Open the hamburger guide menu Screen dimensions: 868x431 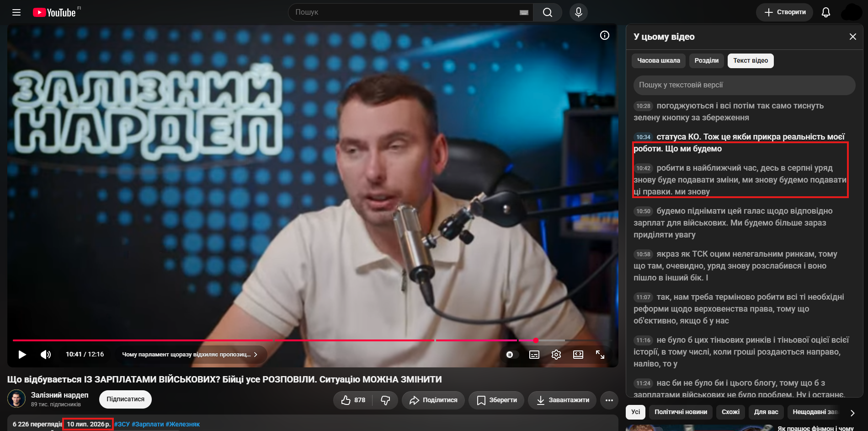click(16, 12)
